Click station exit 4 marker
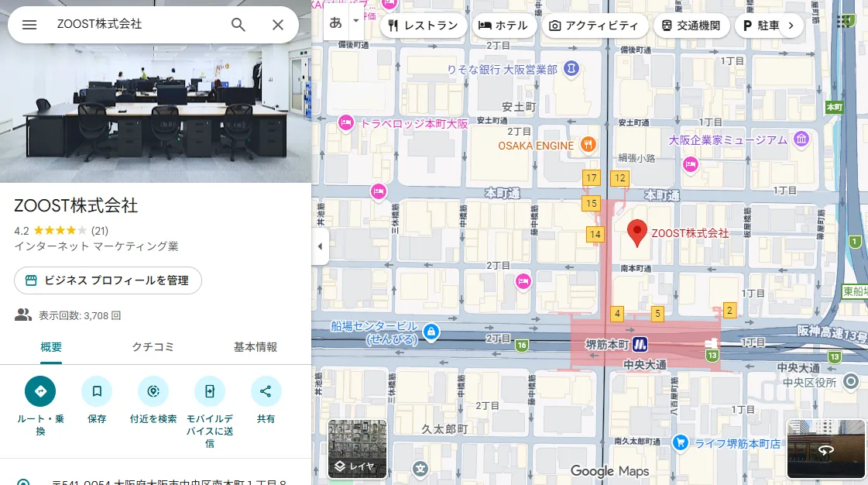Image resolution: width=868 pixels, height=485 pixels. pos(617,314)
